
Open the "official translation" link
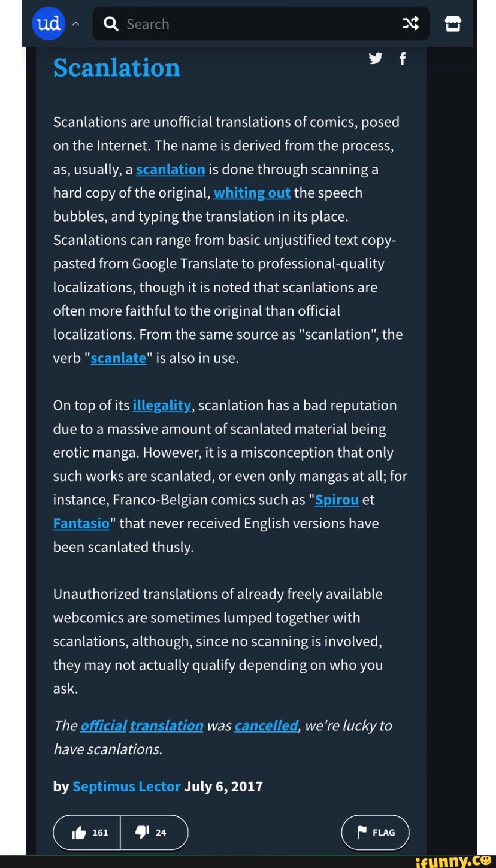tap(142, 725)
